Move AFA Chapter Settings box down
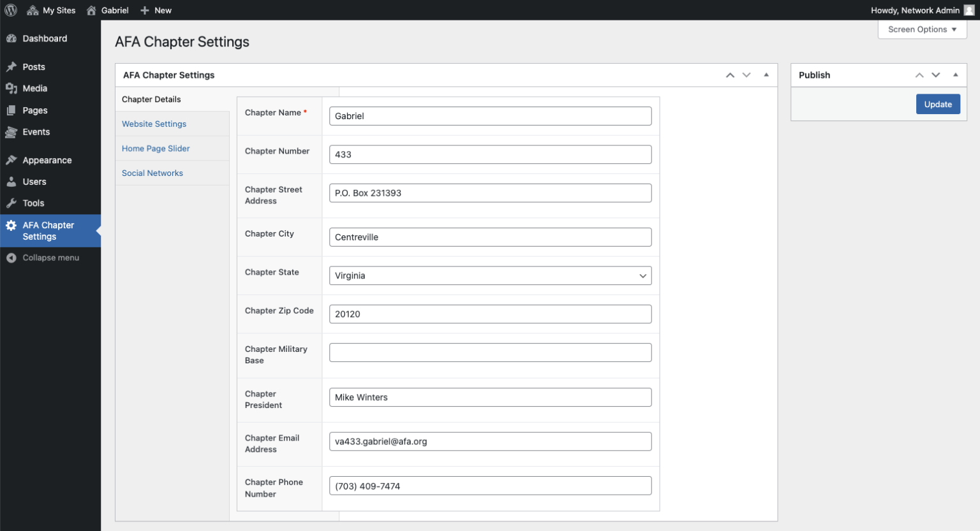Image resolution: width=980 pixels, height=531 pixels. [x=746, y=75]
